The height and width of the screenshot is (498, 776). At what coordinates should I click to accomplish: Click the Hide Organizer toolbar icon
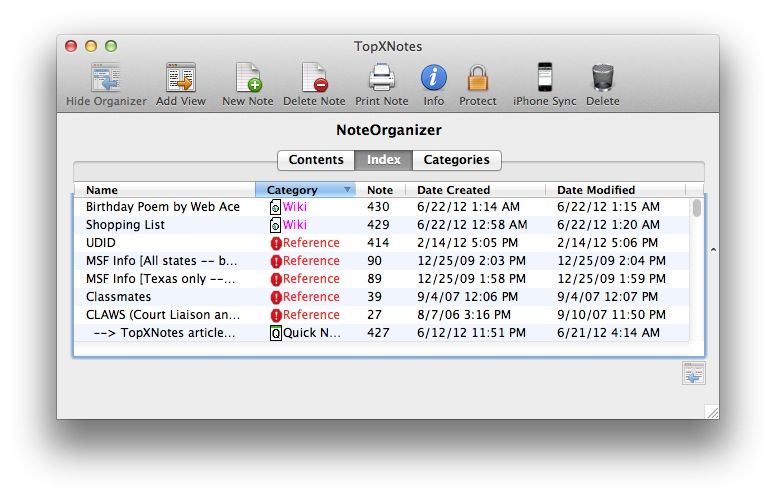click(x=105, y=77)
